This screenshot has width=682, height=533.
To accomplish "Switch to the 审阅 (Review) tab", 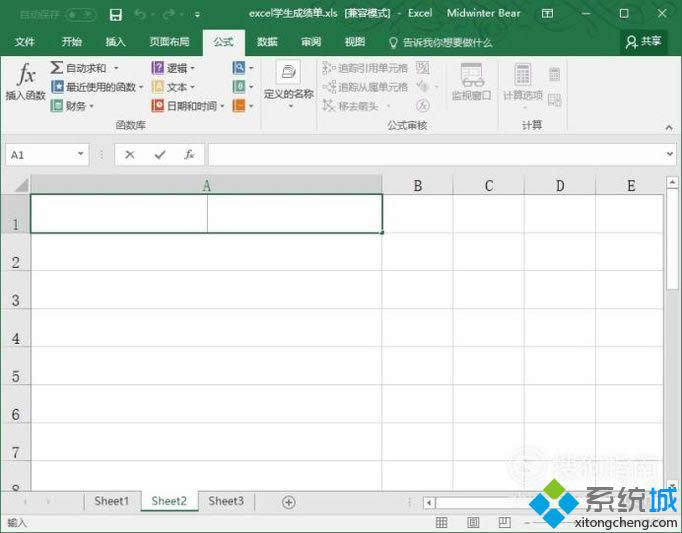I will point(311,42).
